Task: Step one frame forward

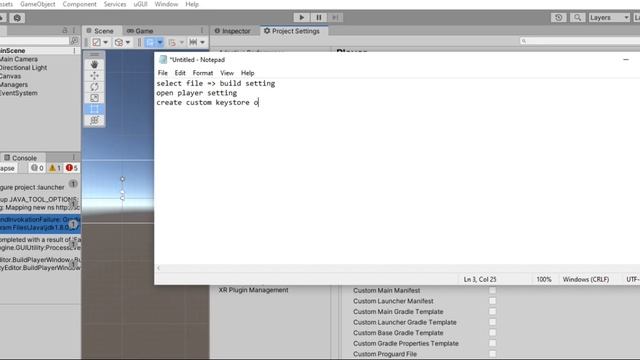Action: pos(335,18)
